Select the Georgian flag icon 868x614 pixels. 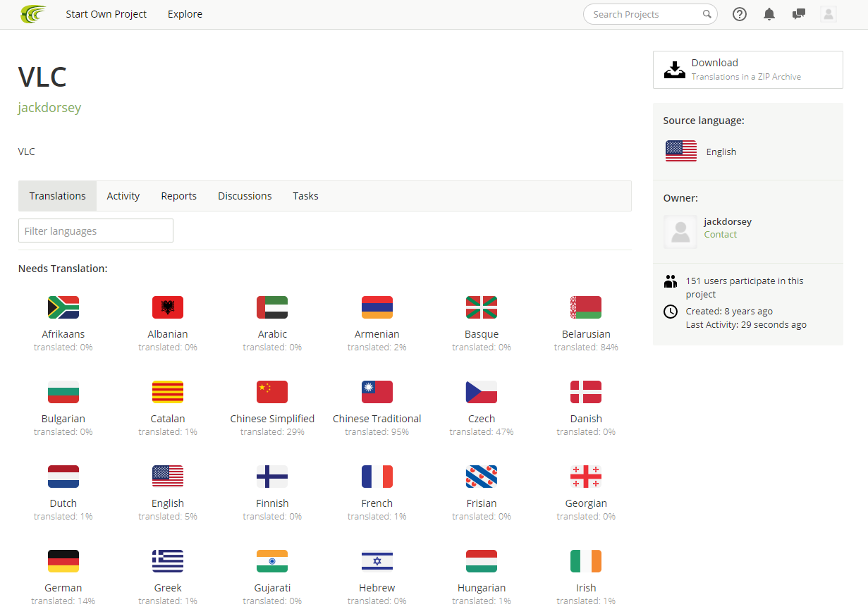coord(586,477)
